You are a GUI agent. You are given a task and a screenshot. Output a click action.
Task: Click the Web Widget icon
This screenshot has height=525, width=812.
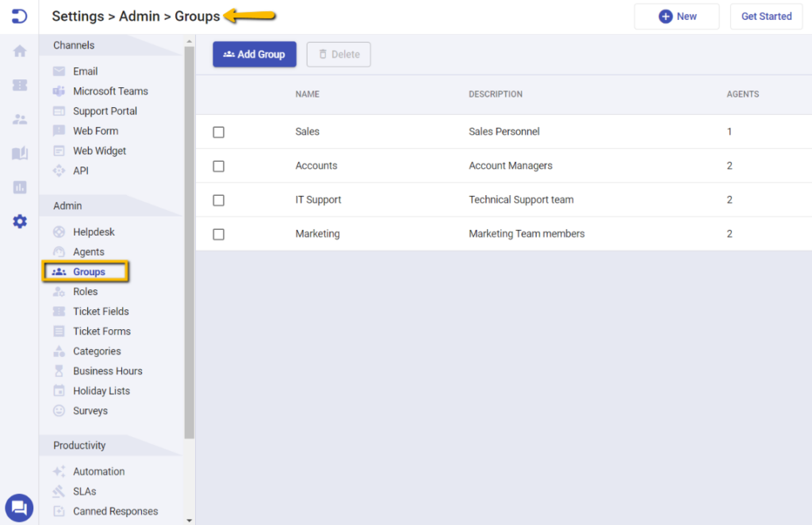(59, 151)
